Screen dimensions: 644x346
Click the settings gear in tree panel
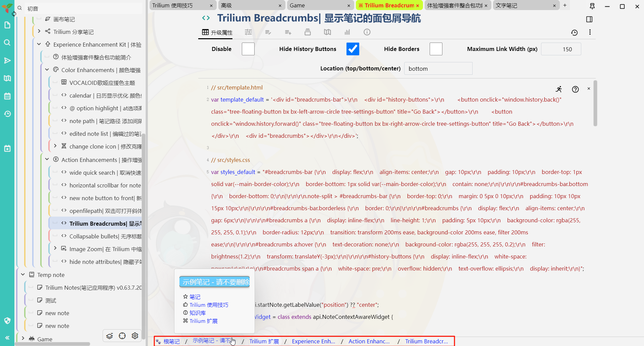(135, 336)
